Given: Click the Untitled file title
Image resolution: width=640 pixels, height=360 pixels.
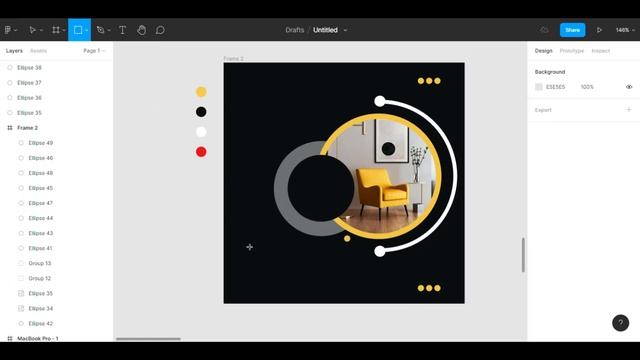Looking at the screenshot, I should click(325, 30).
